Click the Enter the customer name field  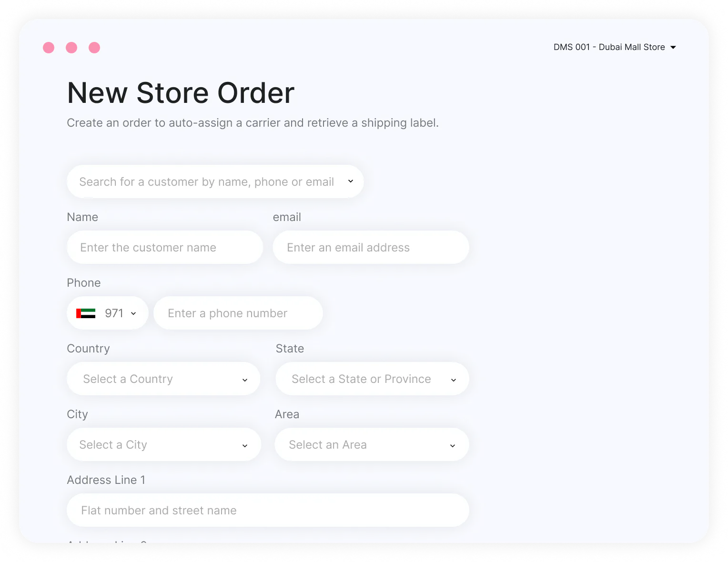pos(164,247)
